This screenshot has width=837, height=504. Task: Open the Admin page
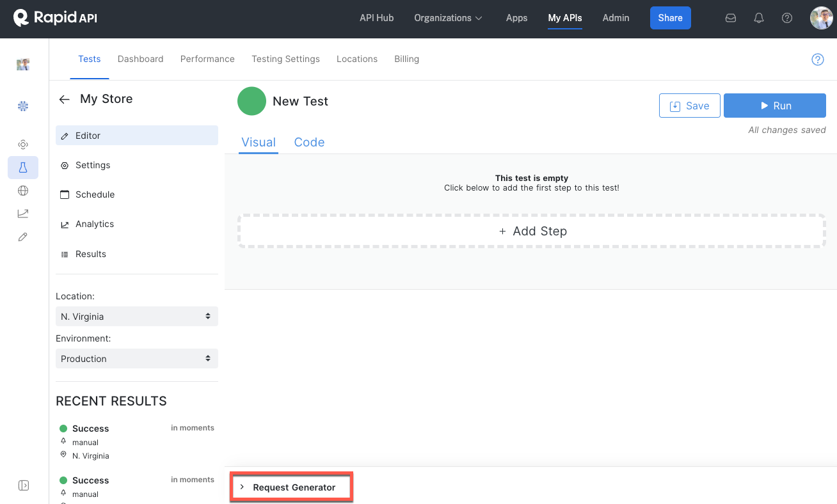(616, 18)
